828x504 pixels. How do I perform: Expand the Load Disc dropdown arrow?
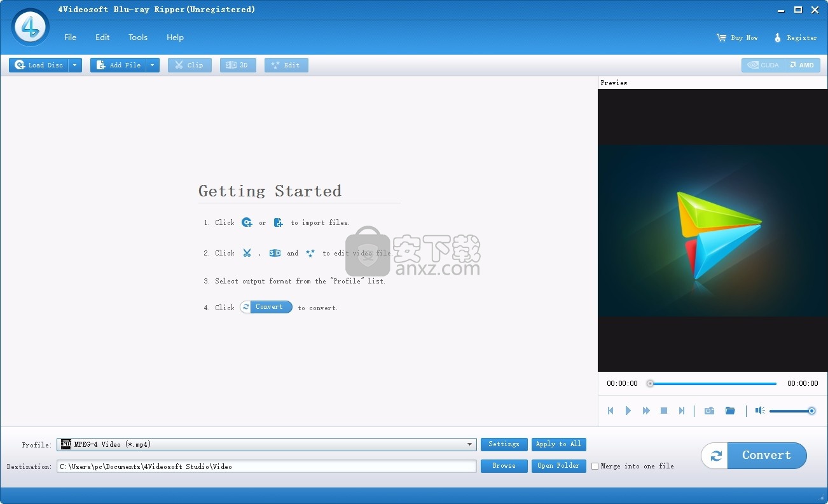76,65
